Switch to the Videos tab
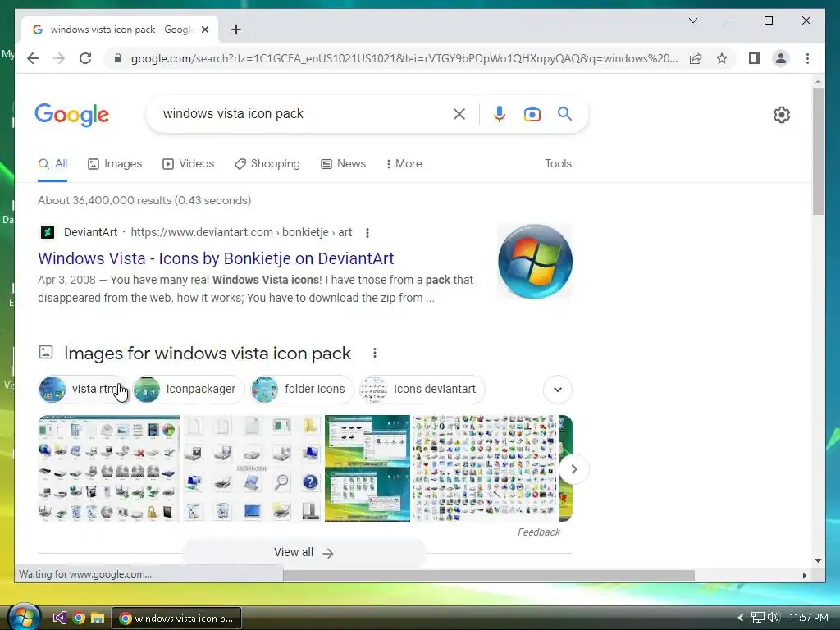The height and width of the screenshot is (630, 840). tap(188, 164)
